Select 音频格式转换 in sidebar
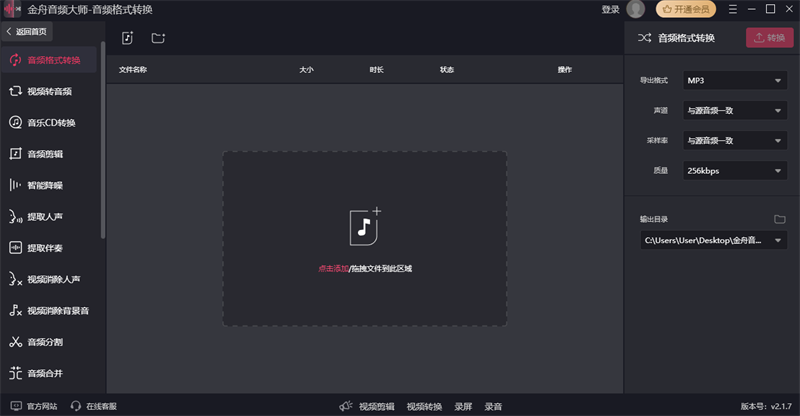 click(x=49, y=60)
